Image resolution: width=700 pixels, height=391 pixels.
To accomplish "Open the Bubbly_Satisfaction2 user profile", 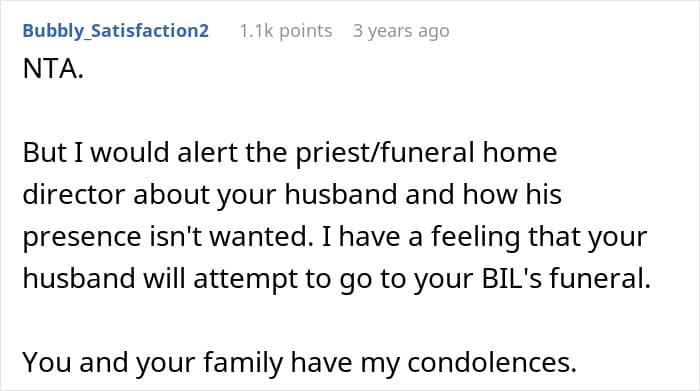I will 116,31.
